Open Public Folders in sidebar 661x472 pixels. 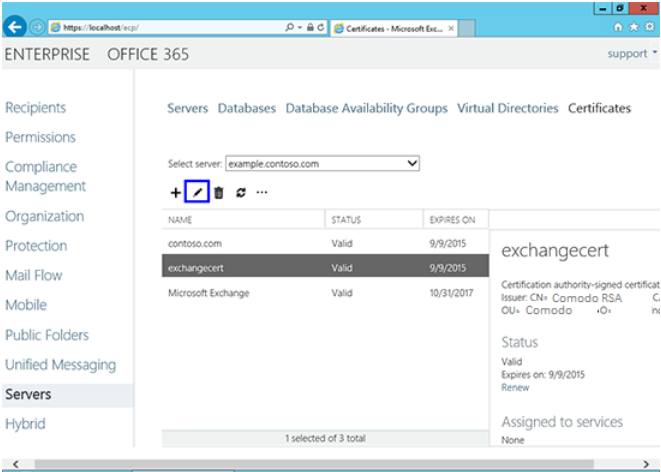point(47,335)
